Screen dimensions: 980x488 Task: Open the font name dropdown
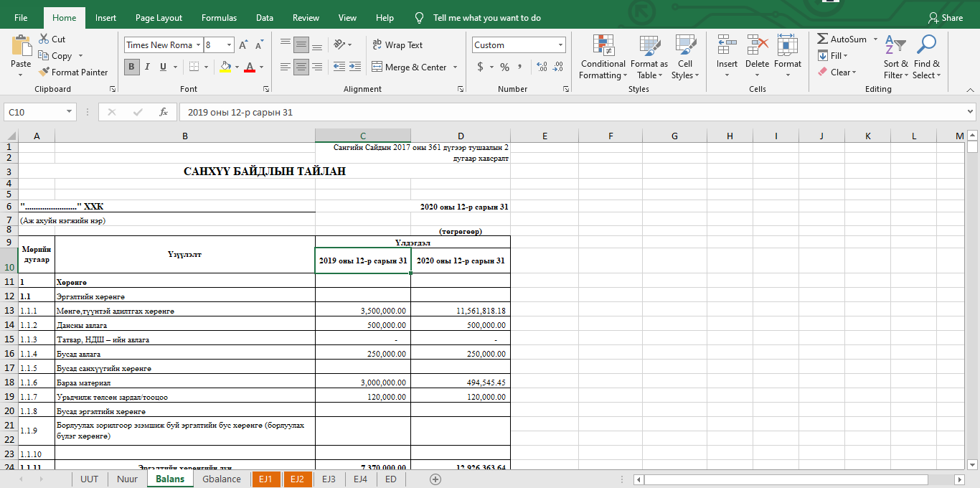point(197,45)
